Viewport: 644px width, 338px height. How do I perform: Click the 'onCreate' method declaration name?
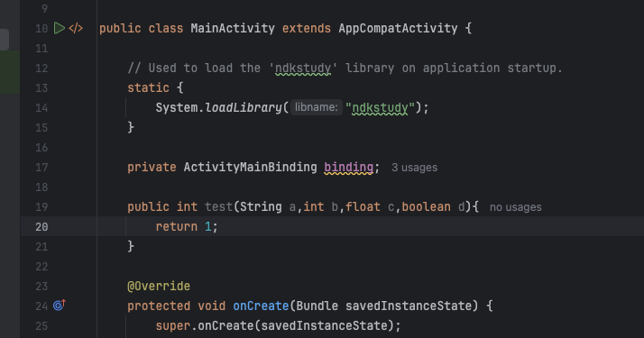point(261,306)
